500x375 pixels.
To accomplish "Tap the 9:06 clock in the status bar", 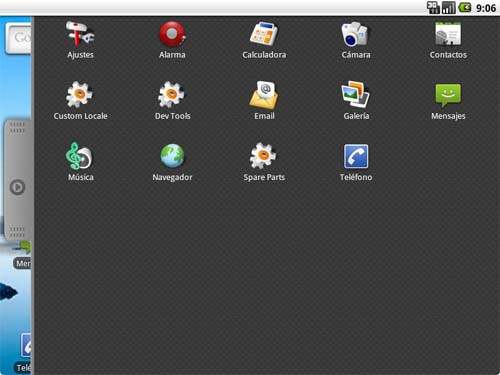I will (x=486, y=8).
